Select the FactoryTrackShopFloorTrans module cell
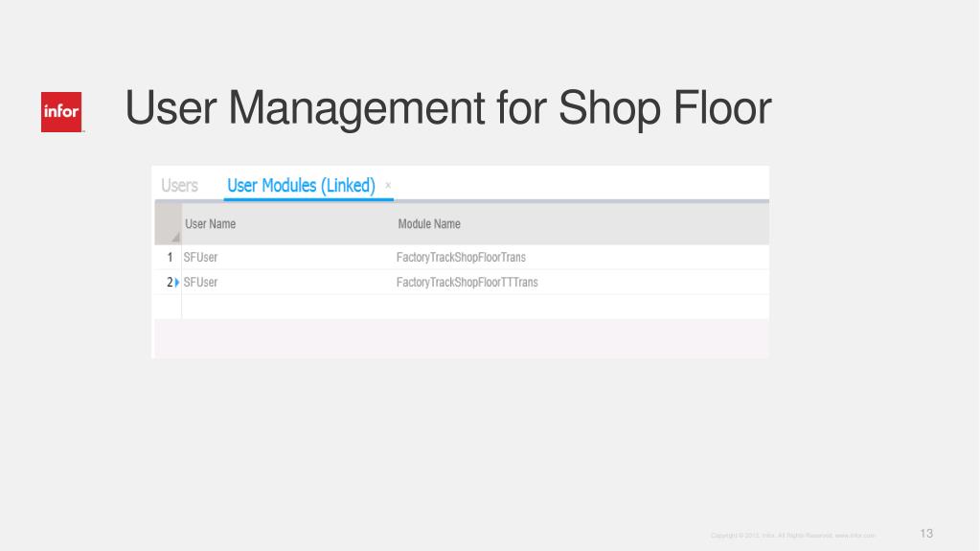Image resolution: width=980 pixels, height=551 pixels. pyautogui.click(x=581, y=257)
